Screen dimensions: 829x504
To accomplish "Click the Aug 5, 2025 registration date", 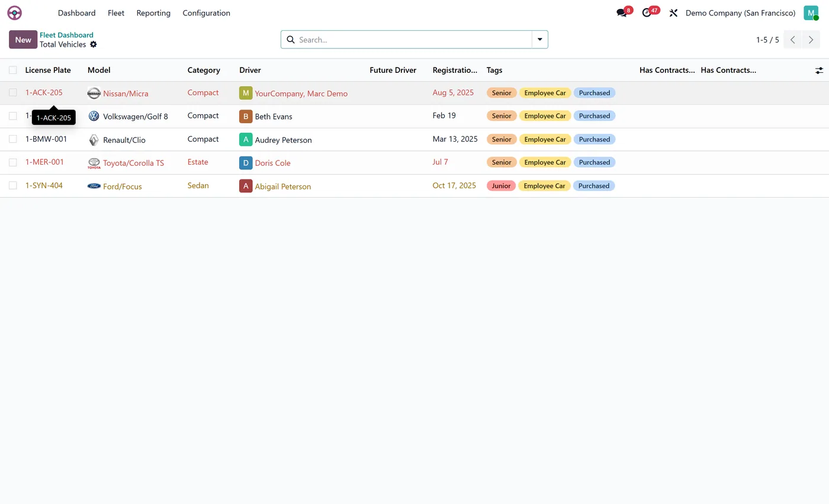I will [454, 92].
